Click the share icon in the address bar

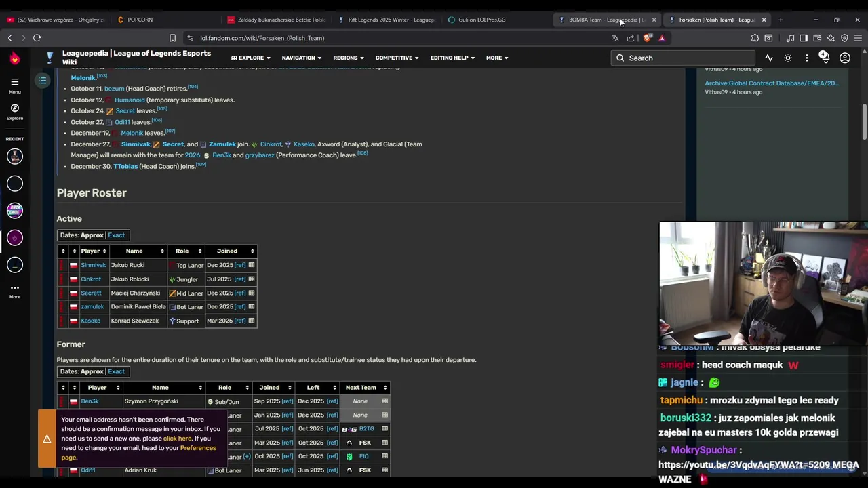pyautogui.click(x=631, y=38)
